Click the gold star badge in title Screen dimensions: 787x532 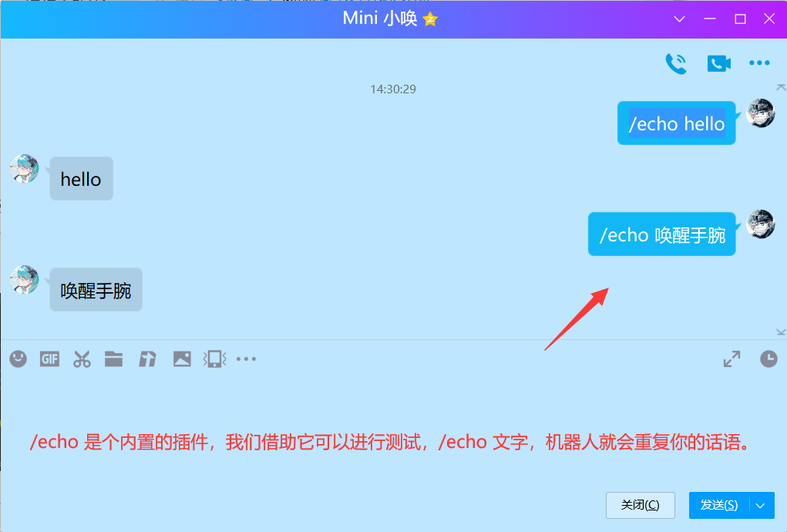pos(430,19)
